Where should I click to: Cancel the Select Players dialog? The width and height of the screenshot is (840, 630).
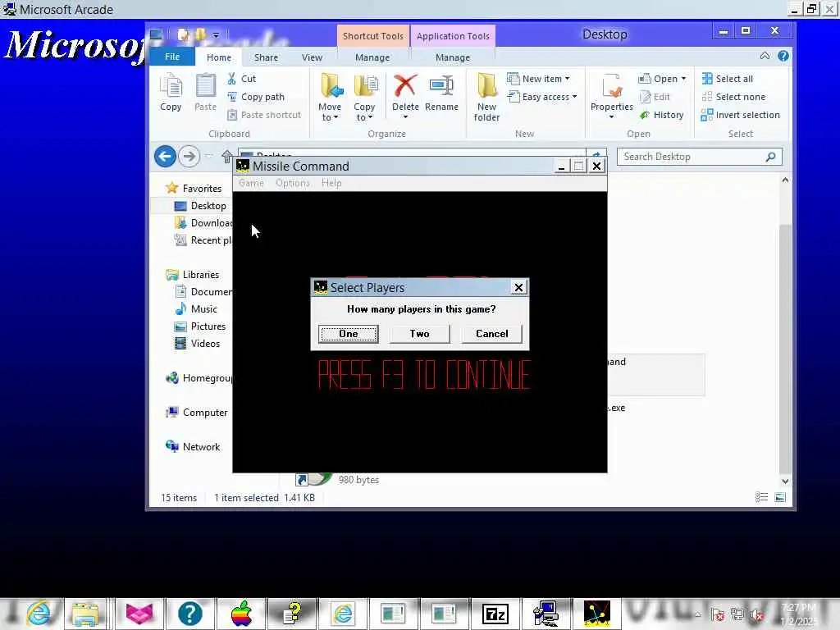[492, 334]
